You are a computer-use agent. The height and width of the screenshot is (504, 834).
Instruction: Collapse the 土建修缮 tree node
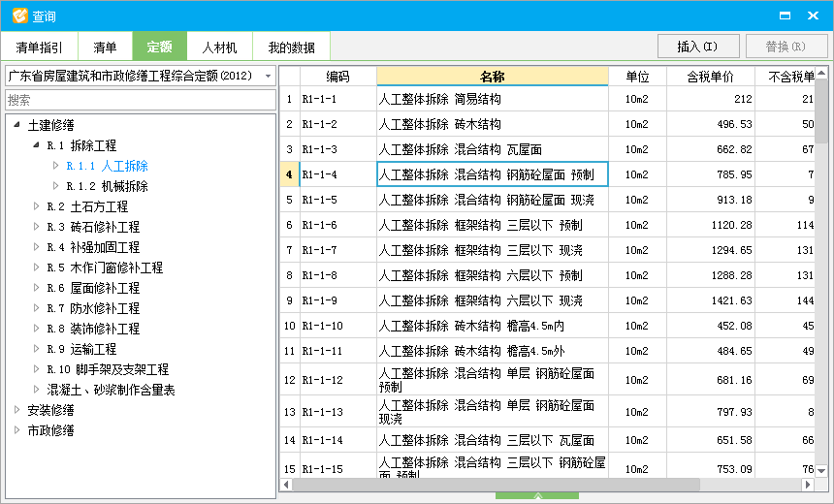pyautogui.click(x=16, y=124)
